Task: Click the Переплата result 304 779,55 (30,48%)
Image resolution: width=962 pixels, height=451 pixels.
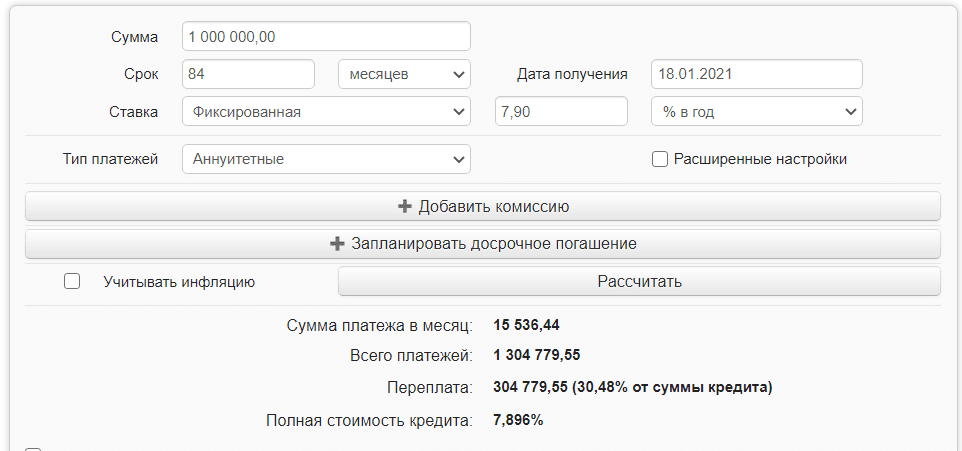Action: click(633, 387)
